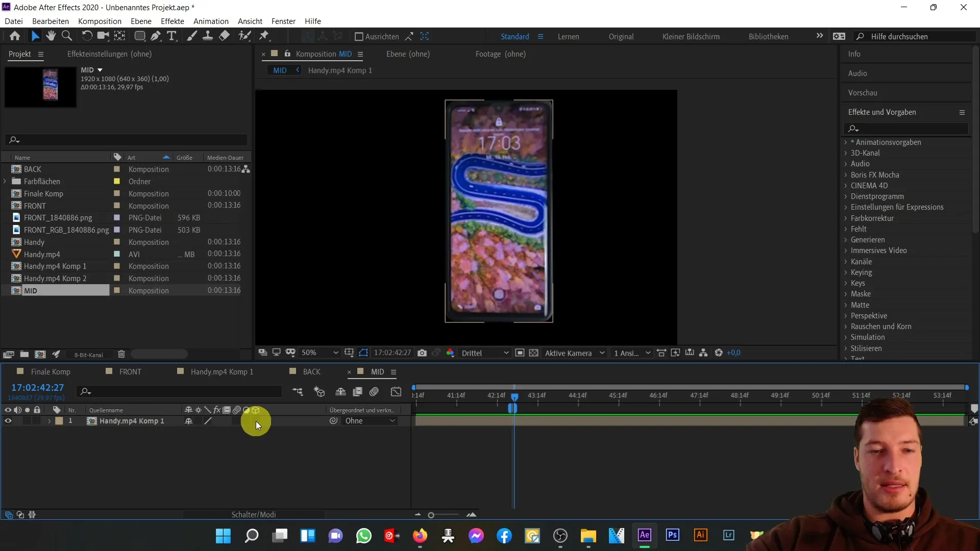Screen dimensions: 980x551
Task: Select the Rectangle shape tool
Action: (x=139, y=36)
